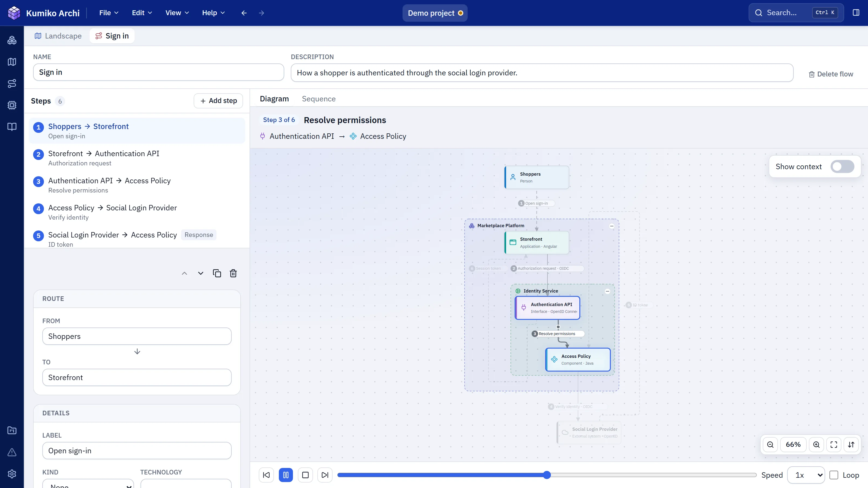Viewport: 868px width, 488px height.
Task: Click the Add step button
Action: point(218,101)
